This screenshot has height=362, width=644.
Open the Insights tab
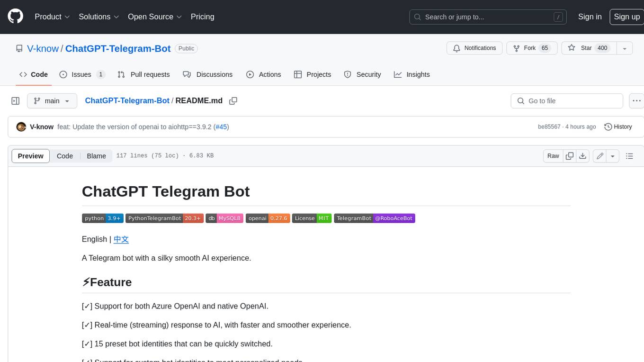click(x=412, y=74)
